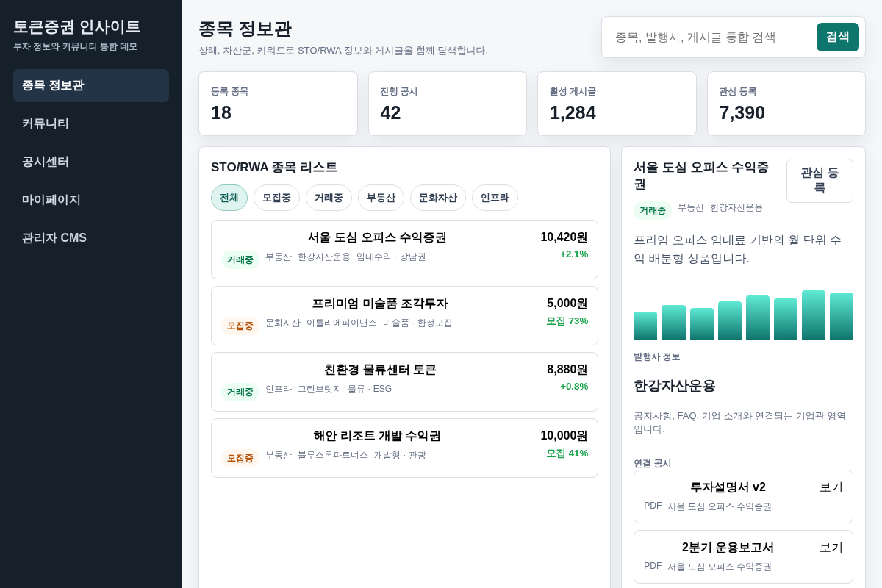
Task: Click the 진행 공시 42 stat card
Action: click(x=448, y=104)
